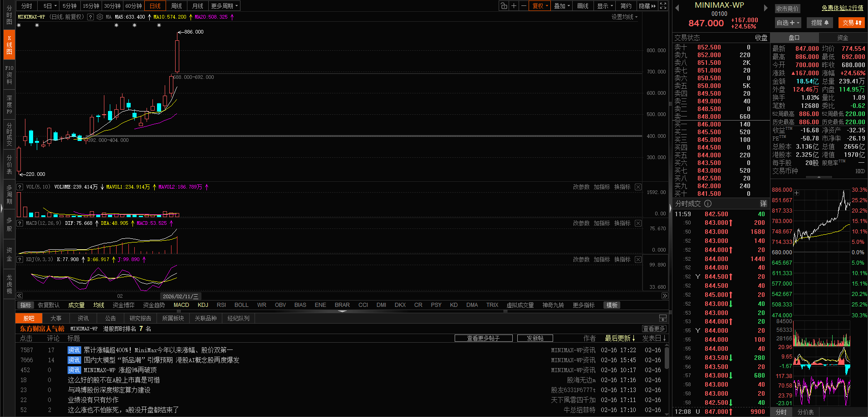Click the 收市竞价 button
This screenshot has width=868, height=417.
[787, 9]
